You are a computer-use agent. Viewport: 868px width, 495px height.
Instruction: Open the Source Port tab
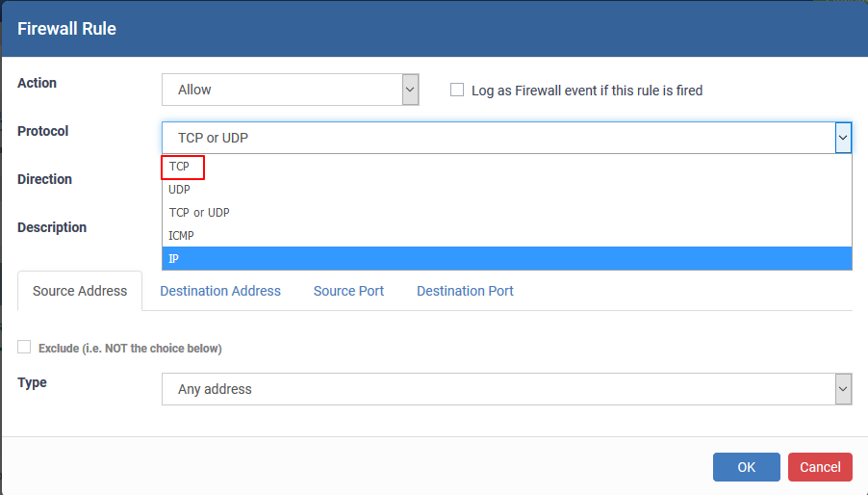pos(348,291)
